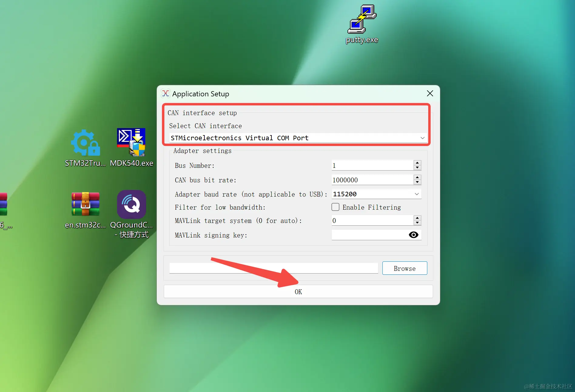Select the STM32Tru... desktop icon

(85, 148)
